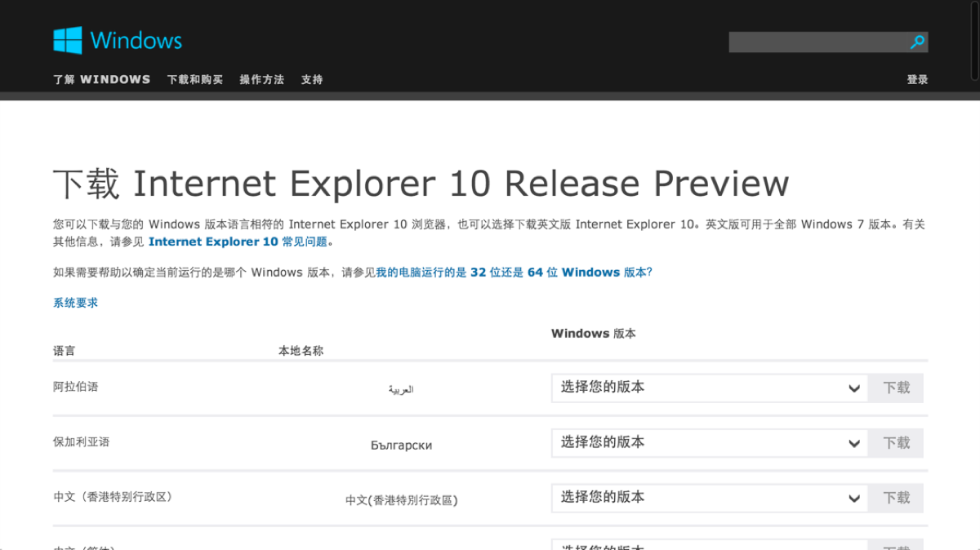This screenshot has width=980, height=550.
Task: Open the 了解 WINDOWS menu
Action: click(101, 79)
